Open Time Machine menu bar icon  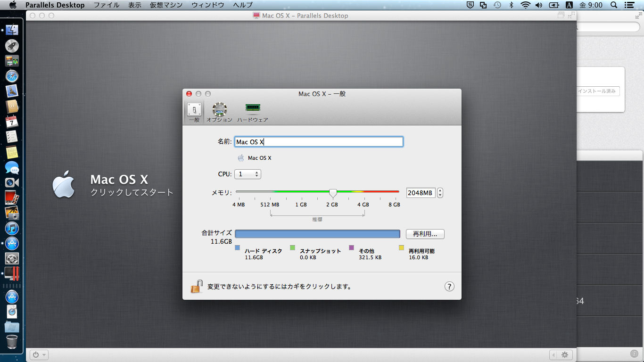coord(497,5)
